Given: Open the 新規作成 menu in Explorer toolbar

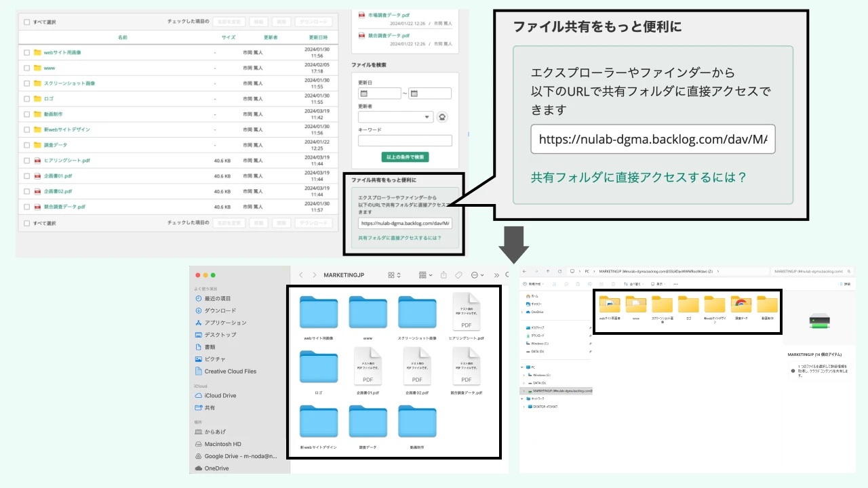Looking at the screenshot, I should [x=534, y=284].
